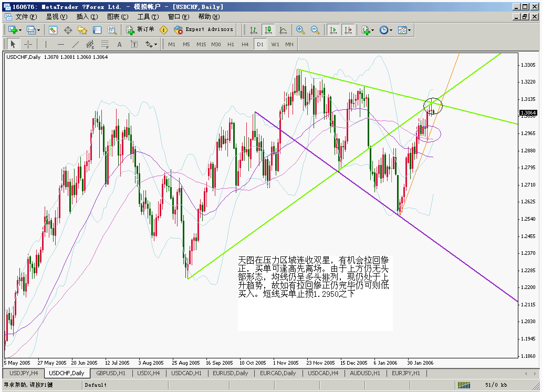The height and width of the screenshot is (392, 542).
Task: Toggle Chart Shift from right edge
Action: click(x=348, y=30)
